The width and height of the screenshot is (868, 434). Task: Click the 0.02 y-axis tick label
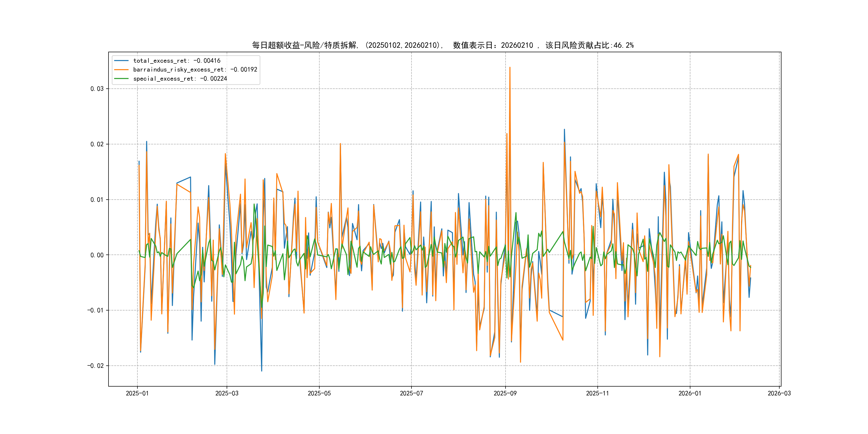[97, 144]
